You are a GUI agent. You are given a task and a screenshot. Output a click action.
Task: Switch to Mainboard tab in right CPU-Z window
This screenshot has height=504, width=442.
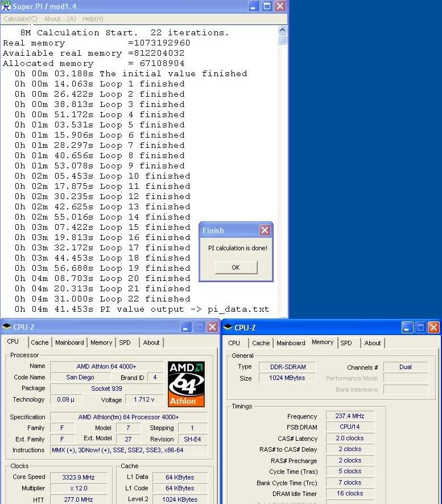[x=291, y=343]
